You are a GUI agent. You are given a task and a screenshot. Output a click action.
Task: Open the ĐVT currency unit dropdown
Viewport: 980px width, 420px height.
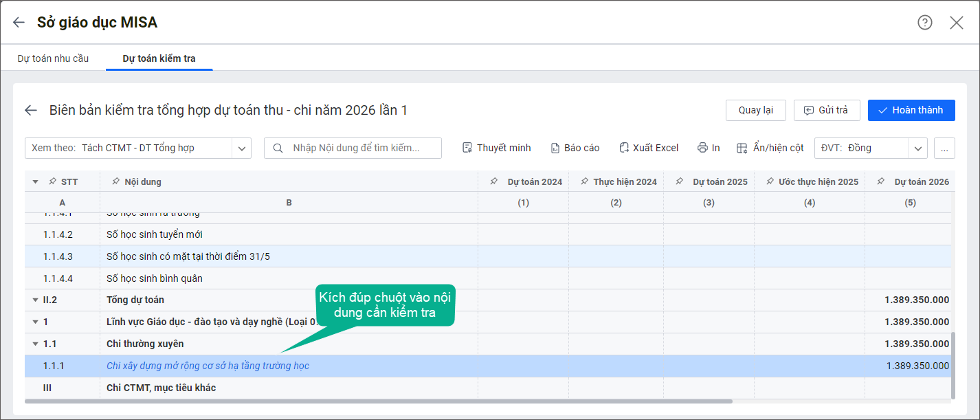pos(917,148)
